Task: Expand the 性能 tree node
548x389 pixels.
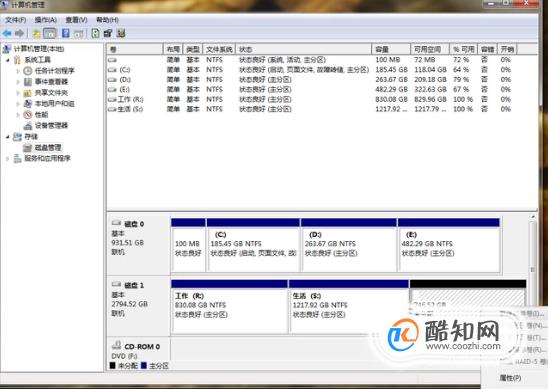Action: point(18,115)
